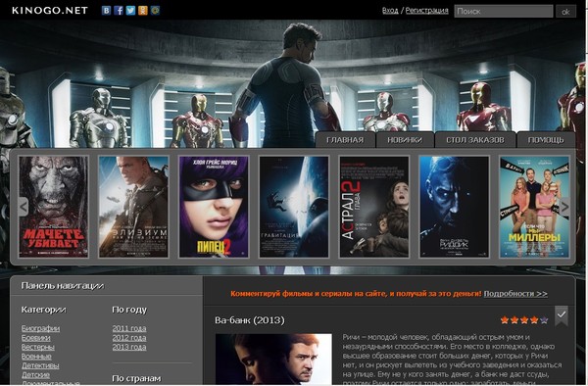
Task: Open the Mail.ru social icon next to Odnoklassniki
Action: 155,11
